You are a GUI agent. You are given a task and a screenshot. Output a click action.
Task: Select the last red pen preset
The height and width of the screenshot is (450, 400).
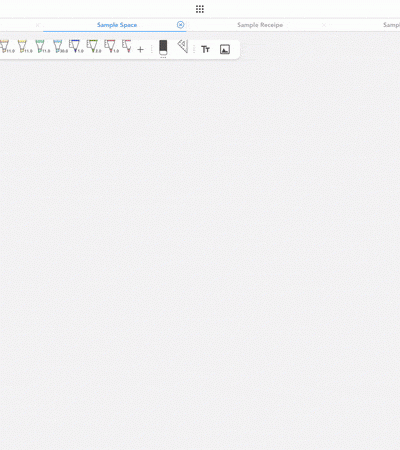(x=127, y=46)
